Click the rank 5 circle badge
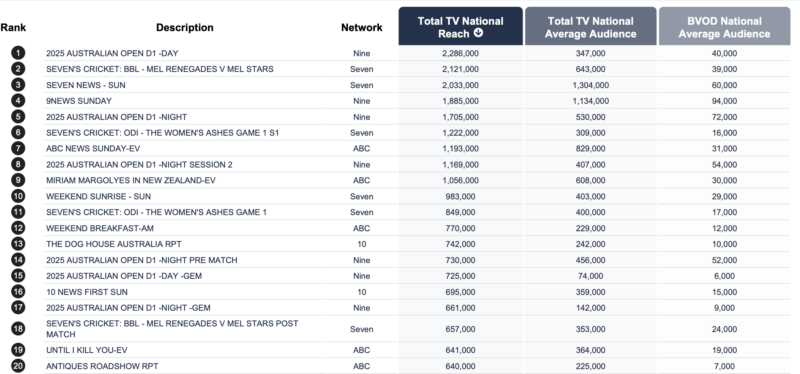800x374 pixels. (x=18, y=117)
